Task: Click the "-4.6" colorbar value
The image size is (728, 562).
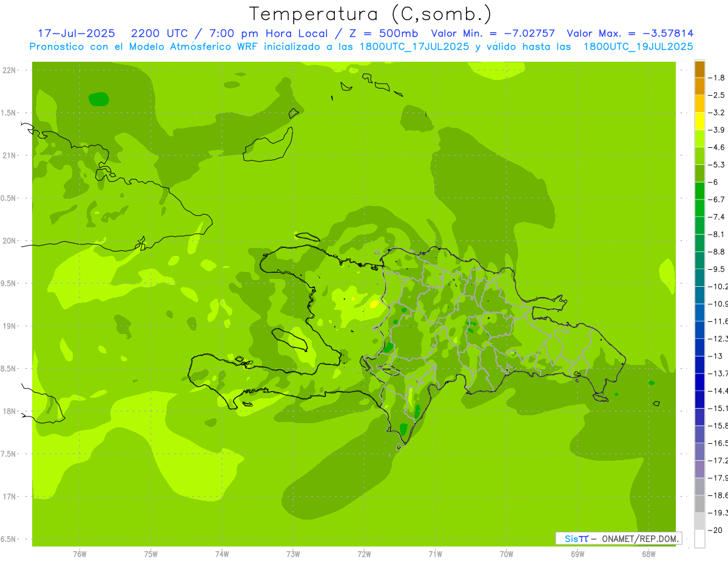Action: [x=716, y=147]
